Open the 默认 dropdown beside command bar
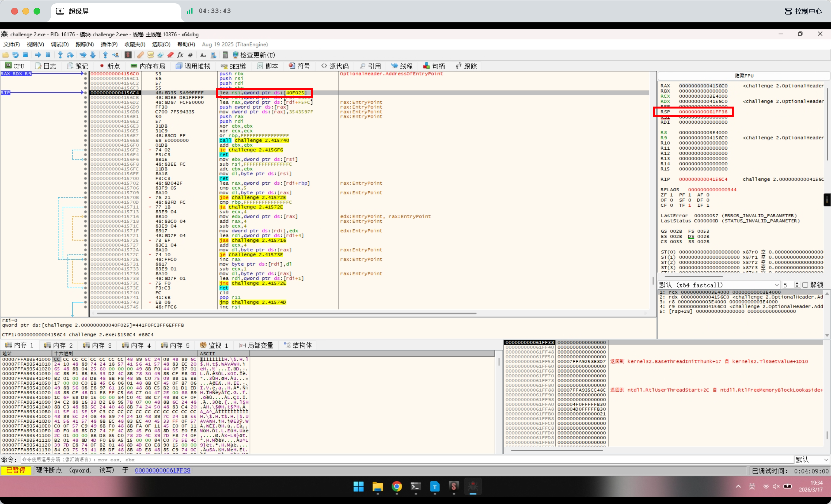Image resolution: width=831 pixels, height=504 pixels. tap(812, 460)
